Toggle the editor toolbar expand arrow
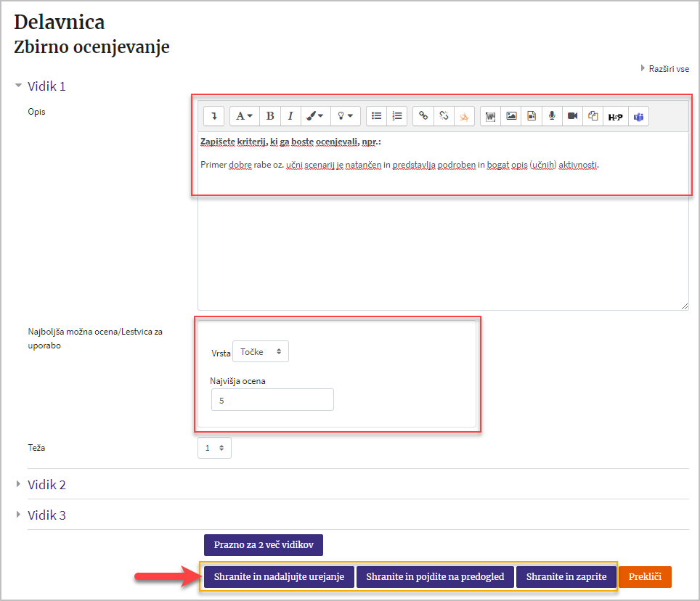Viewport: 700px width, 601px height. [213, 116]
